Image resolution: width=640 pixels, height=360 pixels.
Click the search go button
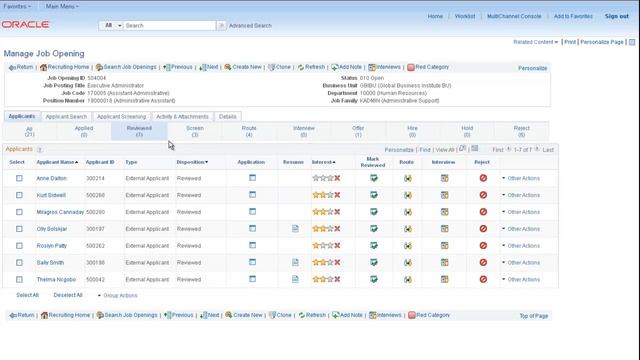(x=221, y=25)
